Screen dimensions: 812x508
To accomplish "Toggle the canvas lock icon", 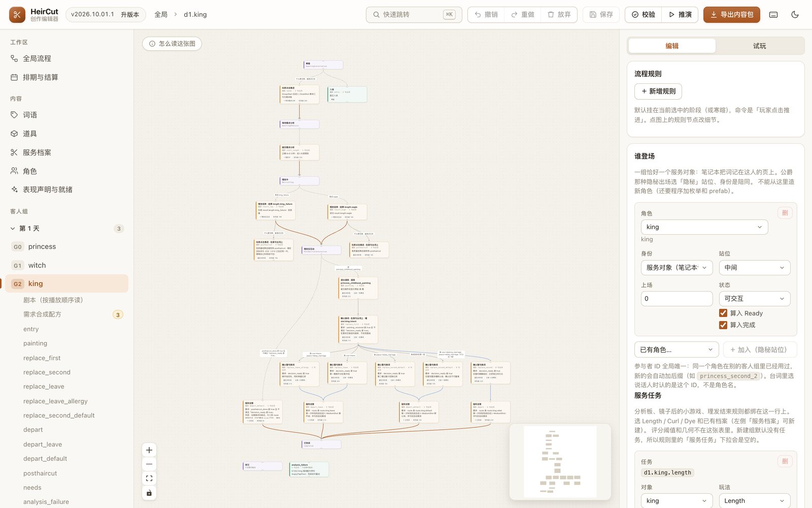I will point(149,493).
